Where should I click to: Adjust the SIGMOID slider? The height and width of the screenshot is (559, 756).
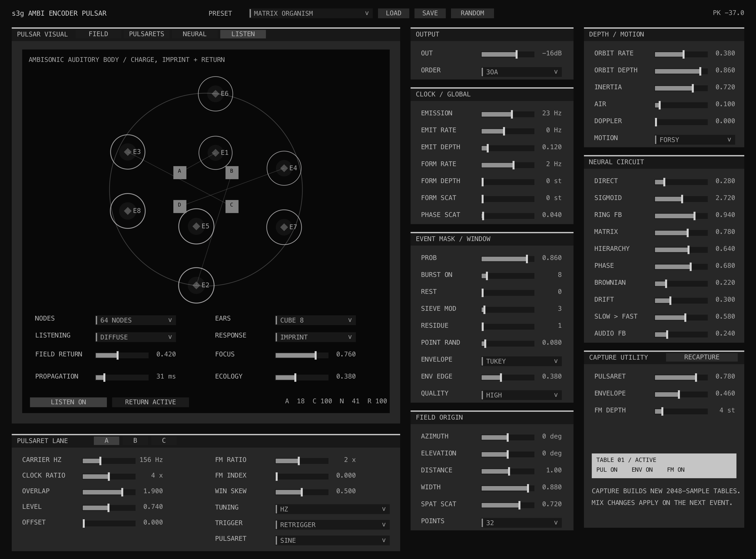681,199
